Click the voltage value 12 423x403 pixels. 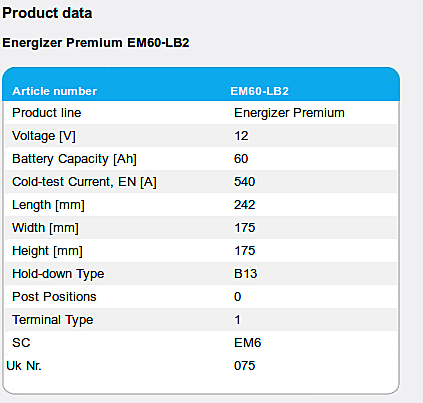click(x=241, y=136)
